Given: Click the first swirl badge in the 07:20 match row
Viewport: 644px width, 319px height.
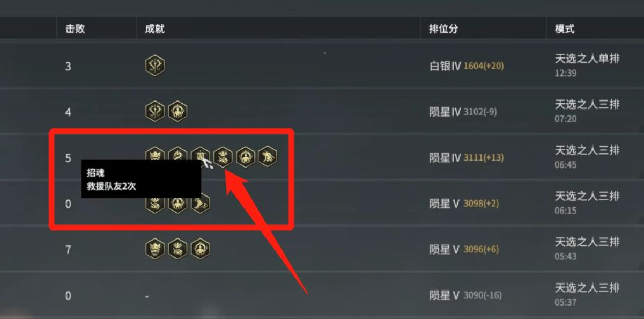Looking at the screenshot, I should click(155, 112).
